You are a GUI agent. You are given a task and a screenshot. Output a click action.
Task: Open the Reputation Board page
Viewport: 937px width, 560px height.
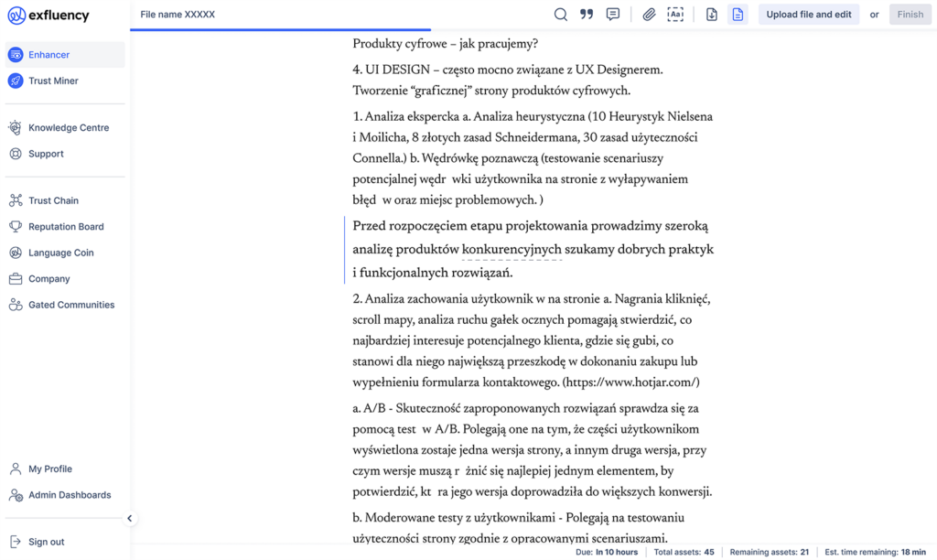66,227
